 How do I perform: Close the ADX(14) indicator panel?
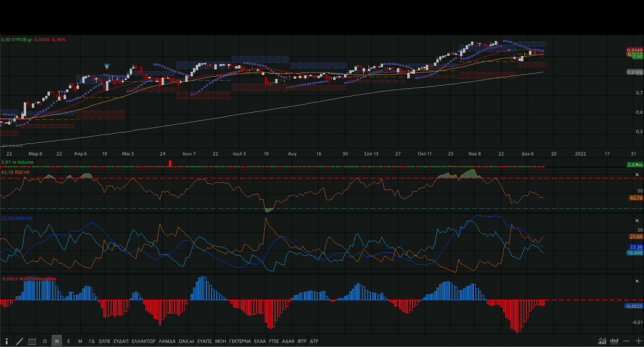point(636,220)
